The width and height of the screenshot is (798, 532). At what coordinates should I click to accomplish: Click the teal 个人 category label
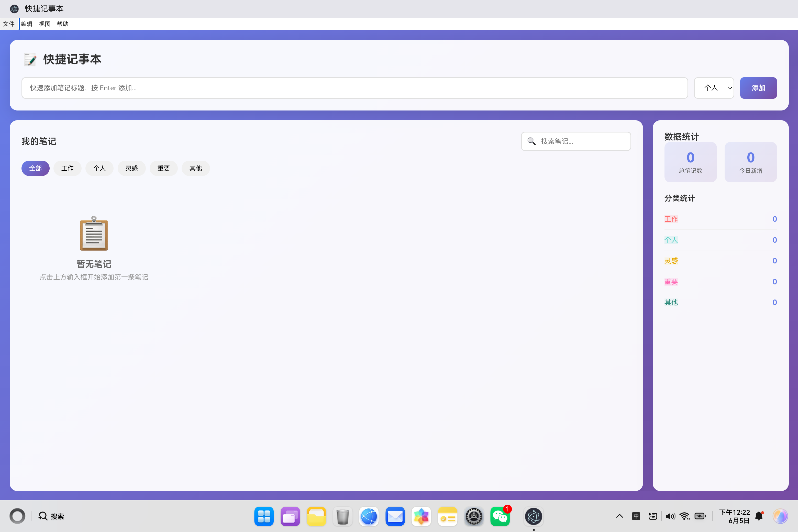pyautogui.click(x=671, y=240)
